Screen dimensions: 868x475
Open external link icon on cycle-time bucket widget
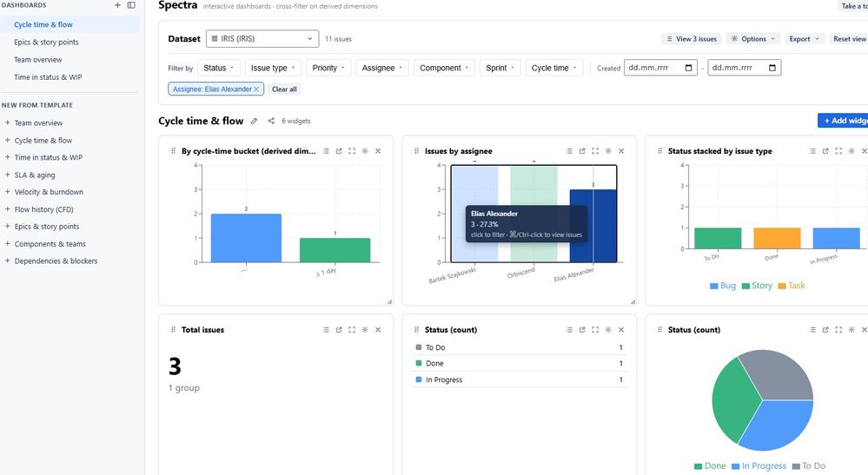click(x=339, y=151)
